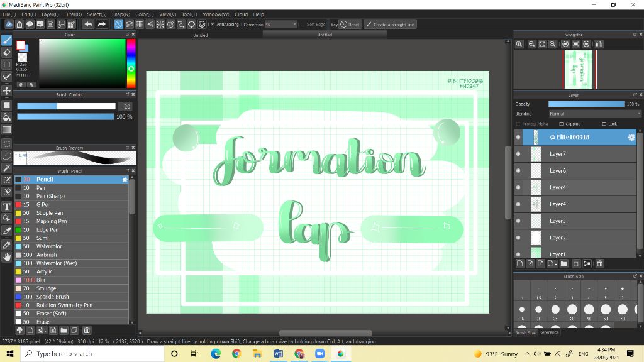Image resolution: width=644 pixels, height=362 pixels.
Task: Enable curve snap guide
Action: click(181, 25)
